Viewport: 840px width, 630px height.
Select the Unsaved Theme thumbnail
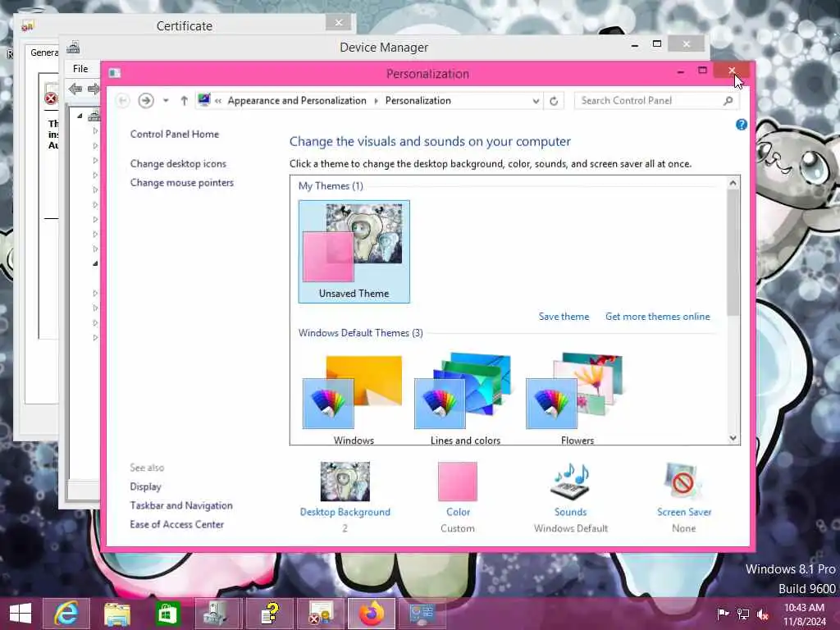coord(354,251)
